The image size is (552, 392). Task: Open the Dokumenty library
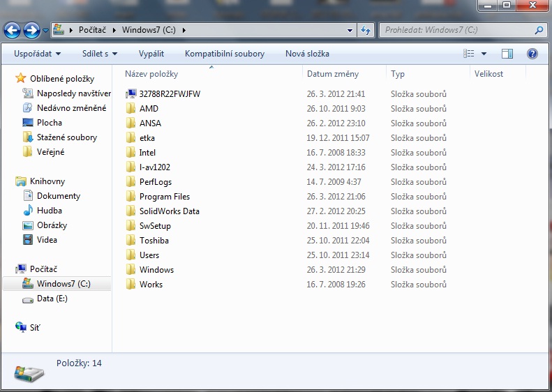pyautogui.click(x=59, y=196)
